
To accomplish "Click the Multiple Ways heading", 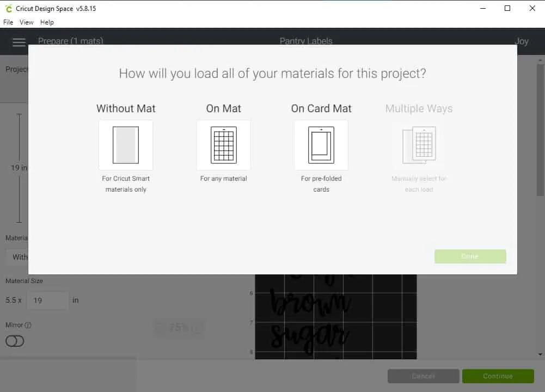I will pos(419,108).
